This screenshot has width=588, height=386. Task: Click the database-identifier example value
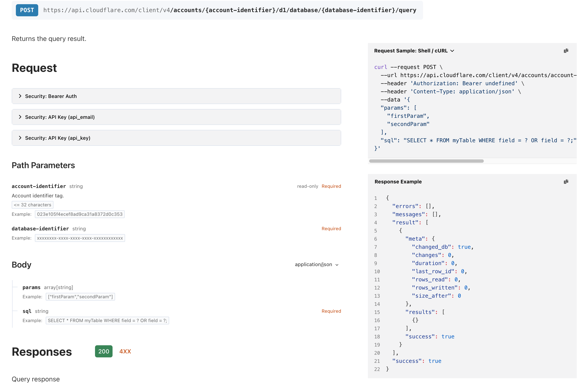click(x=80, y=238)
